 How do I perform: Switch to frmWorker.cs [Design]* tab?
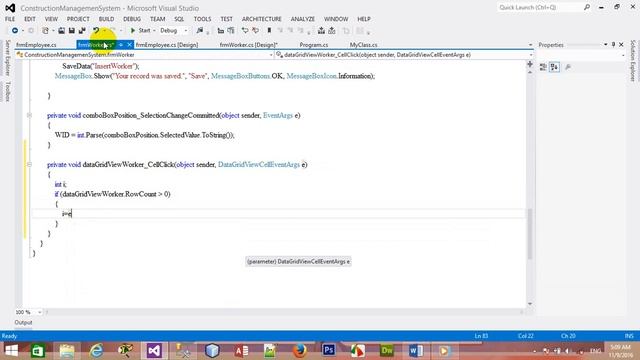pyautogui.click(x=249, y=45)
